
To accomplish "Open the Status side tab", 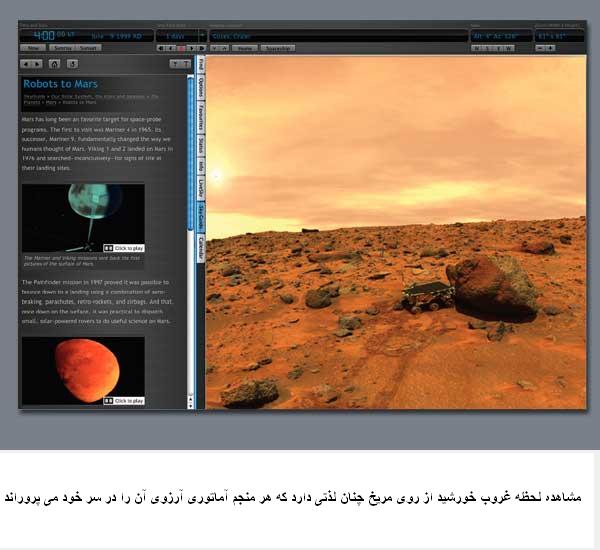I will point(201,146).
